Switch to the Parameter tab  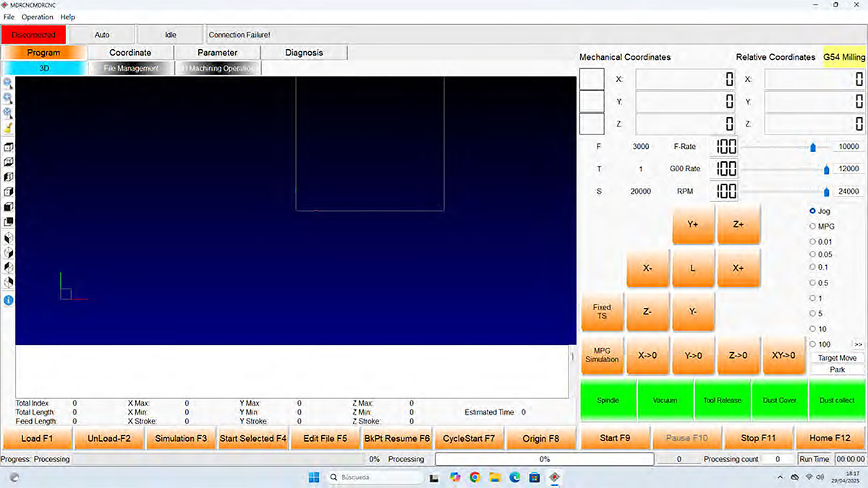pyautogui.click(x=217, y=53)
